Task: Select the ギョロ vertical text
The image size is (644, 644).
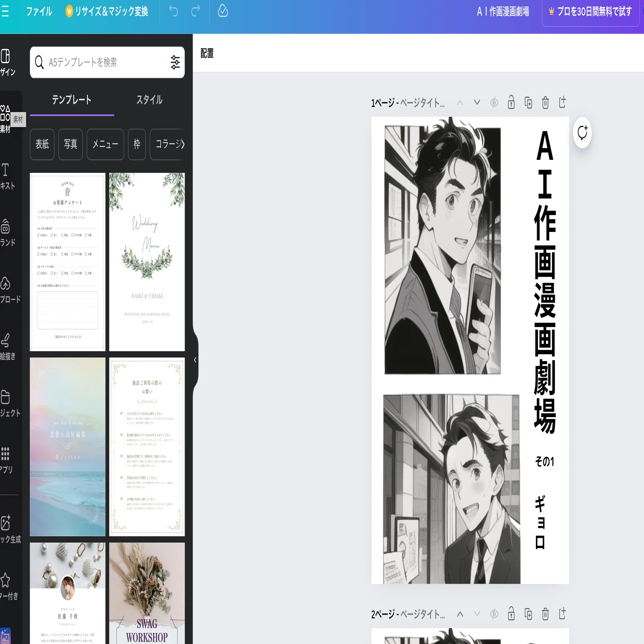Action: [540, 522]
